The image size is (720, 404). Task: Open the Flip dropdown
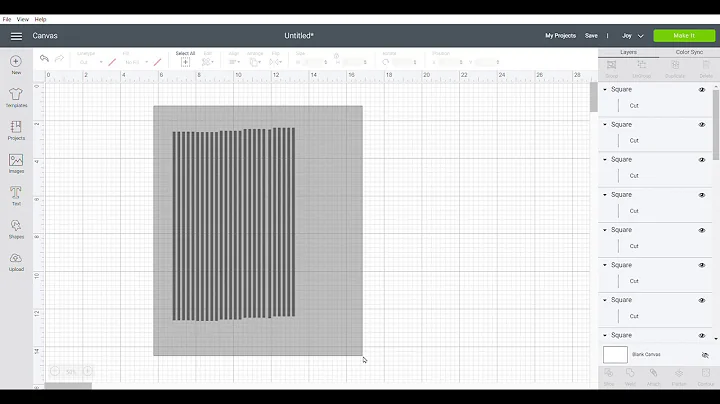(x=276, y=62)
